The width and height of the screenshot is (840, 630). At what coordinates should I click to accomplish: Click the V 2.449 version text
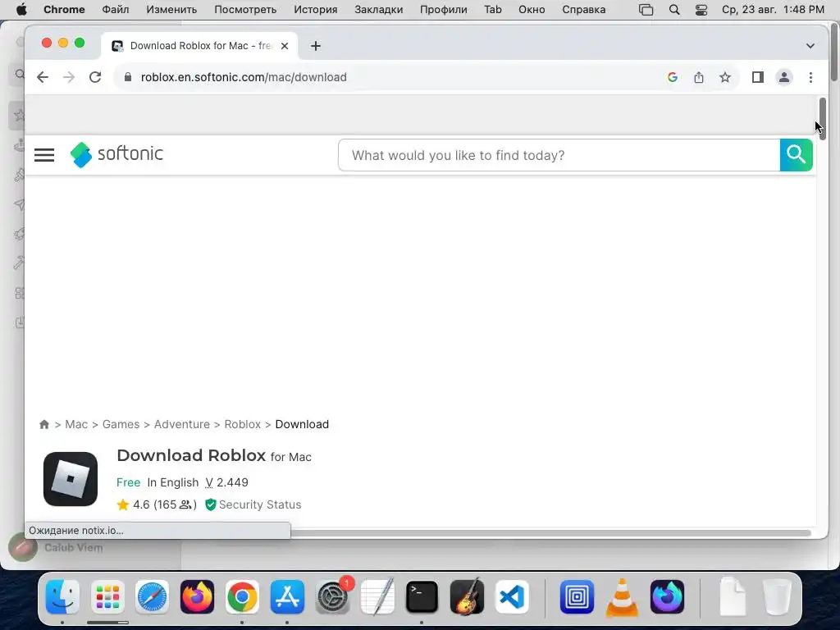(x=226, y=482)
